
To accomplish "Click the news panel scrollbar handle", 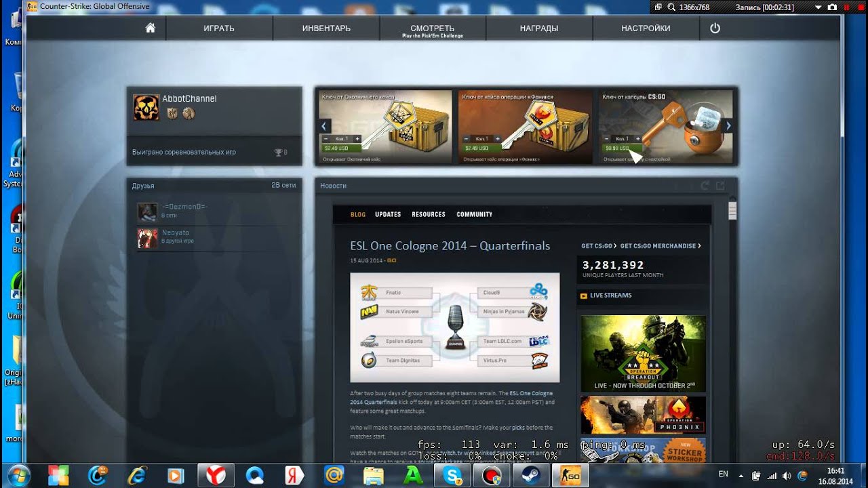I will pos(732,211).
